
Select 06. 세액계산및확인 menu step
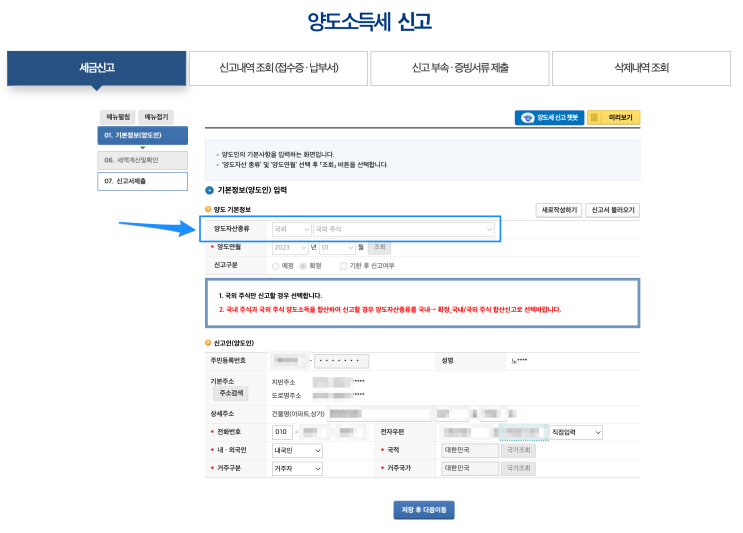tap(143, 160)
